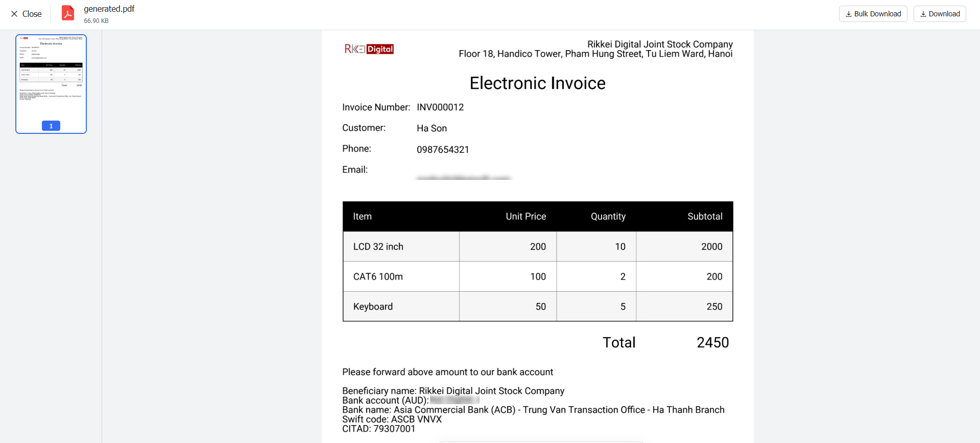Click the red PDF file icon

point(68,13)
